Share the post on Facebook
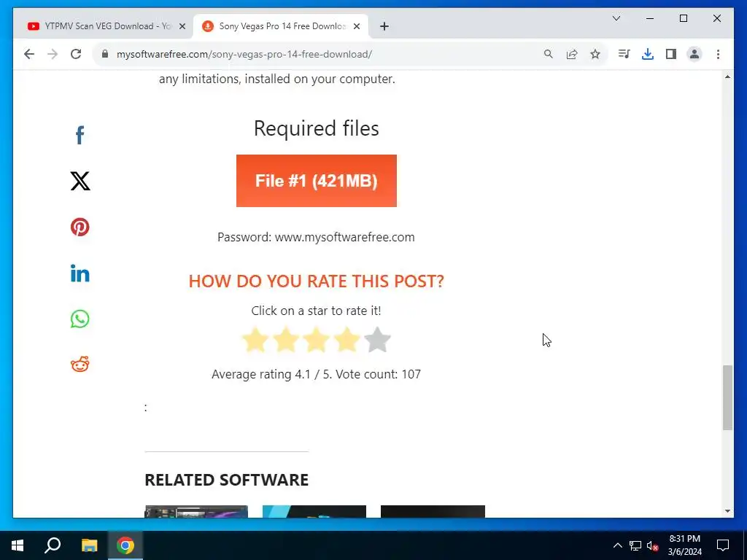 coord(80,135)
